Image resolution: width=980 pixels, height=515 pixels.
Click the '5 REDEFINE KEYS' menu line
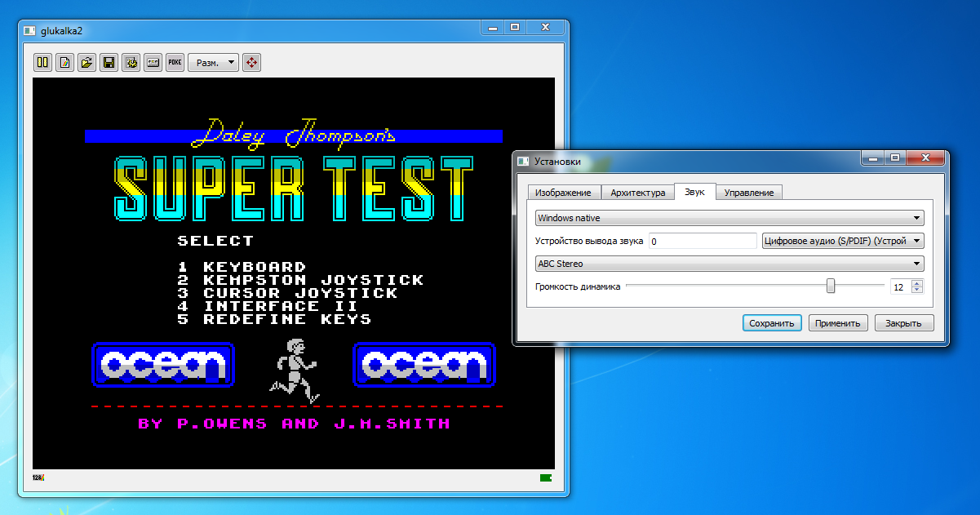(x=275, y=319)
